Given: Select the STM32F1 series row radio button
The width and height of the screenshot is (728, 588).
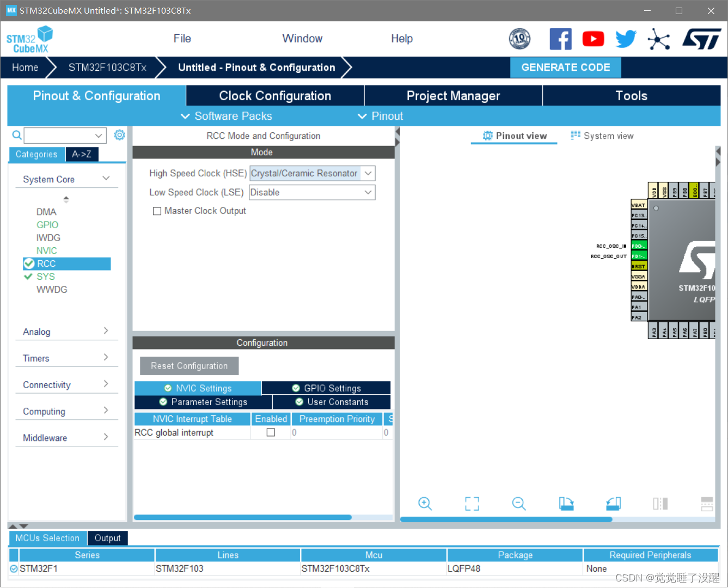Looking at the screenshot, I should tap(14, 569).
